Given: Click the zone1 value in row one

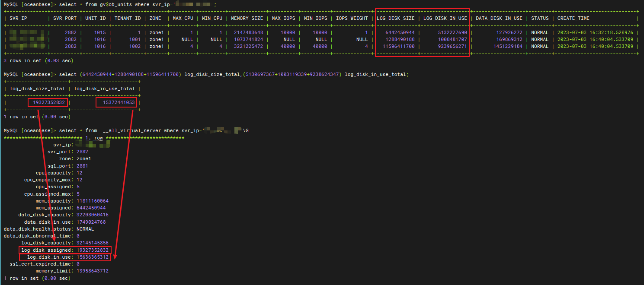Looking at the screenshot, I should pos(156,32).
